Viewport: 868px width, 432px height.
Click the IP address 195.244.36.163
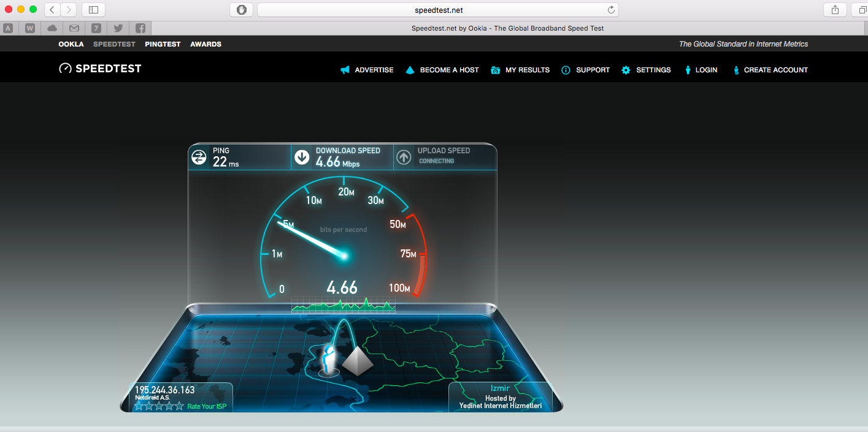(x=164, y=390)
